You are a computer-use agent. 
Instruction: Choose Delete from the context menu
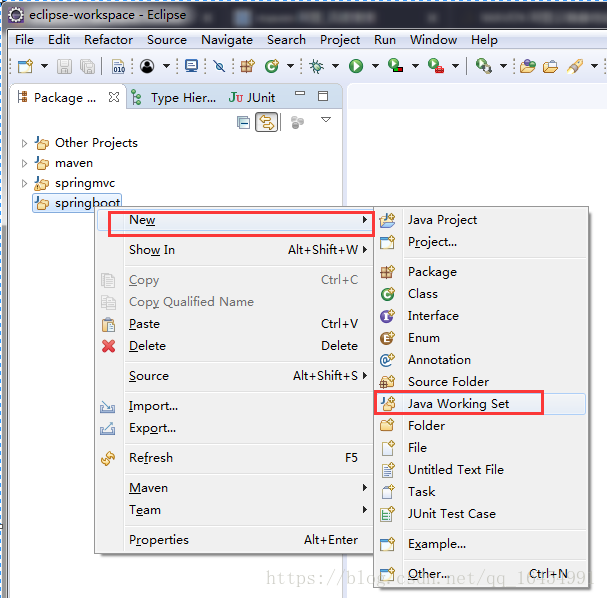tap(234, 346)
